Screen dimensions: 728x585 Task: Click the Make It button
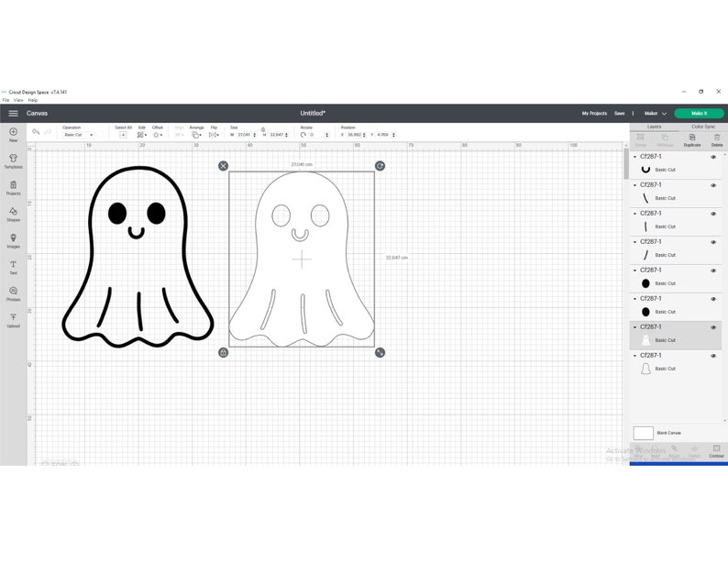pyautogui.click(x=699, y=114)
